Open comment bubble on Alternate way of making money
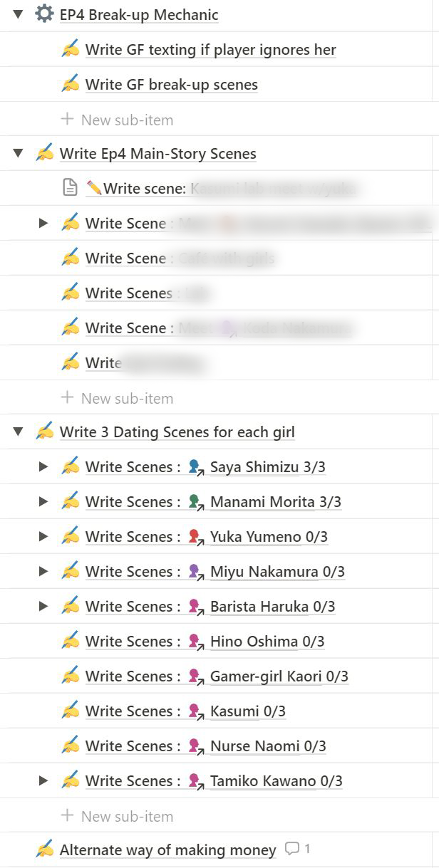439x868 pixels. [297, 849]
